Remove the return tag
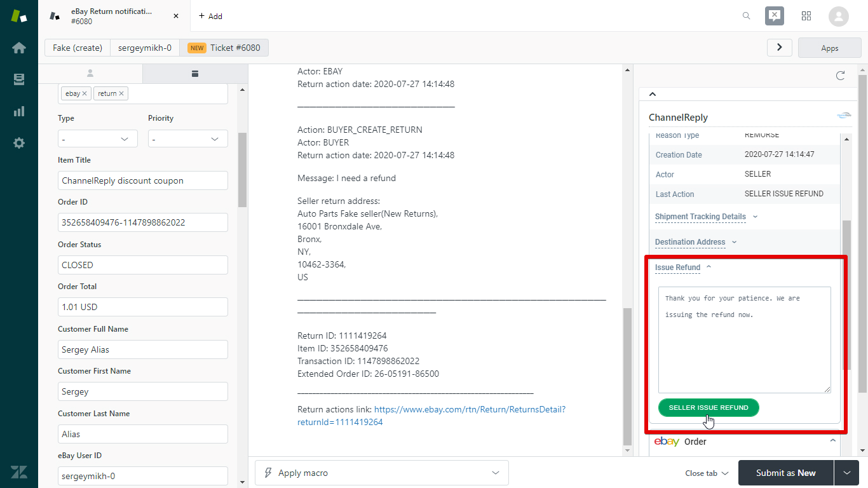This screenshot has height=488, width=868. 121,93
